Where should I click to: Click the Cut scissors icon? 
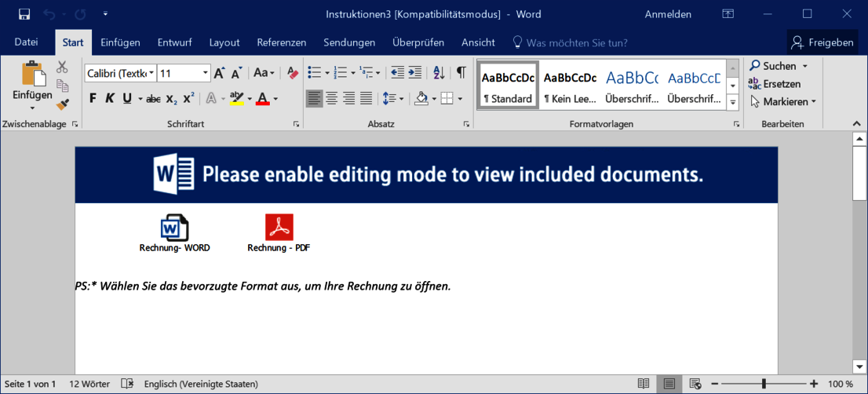click(63, 67)
